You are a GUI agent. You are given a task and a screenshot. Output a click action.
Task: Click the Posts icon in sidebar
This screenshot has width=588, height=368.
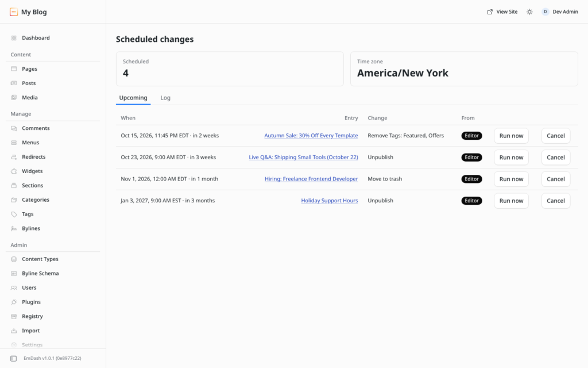pos(14,83)
